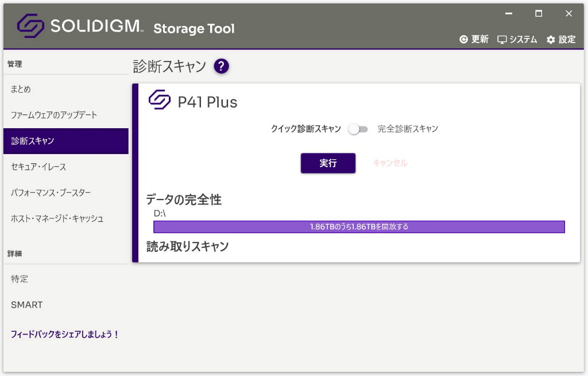This screenshot has width=588, height=376.
Task: Click the D:\ drive label
Action: pos(160,213)
